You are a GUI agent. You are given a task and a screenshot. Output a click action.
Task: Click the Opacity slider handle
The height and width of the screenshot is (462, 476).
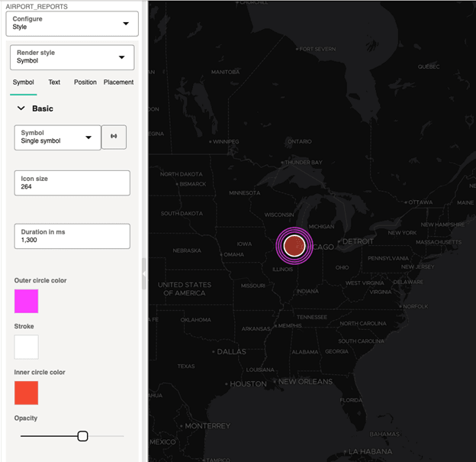(82, 436)
